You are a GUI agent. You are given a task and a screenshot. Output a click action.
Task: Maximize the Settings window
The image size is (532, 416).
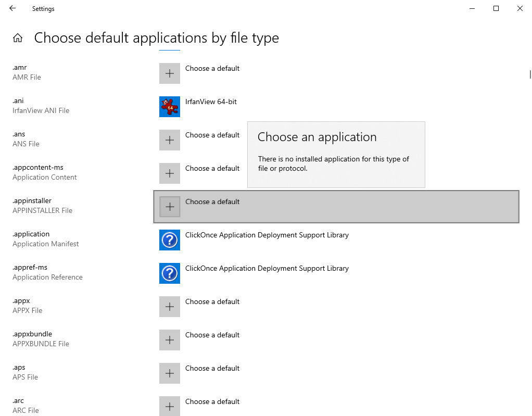(496, 8)
